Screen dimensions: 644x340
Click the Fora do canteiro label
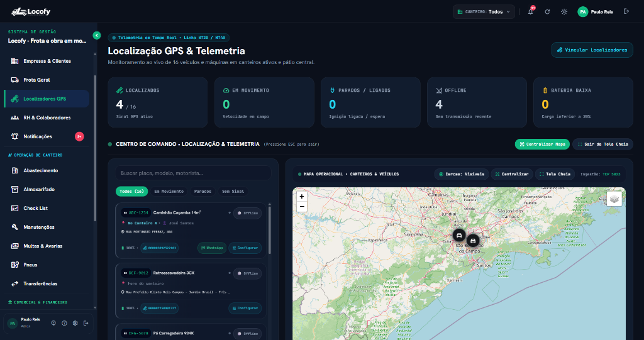(x=145, y=283)
